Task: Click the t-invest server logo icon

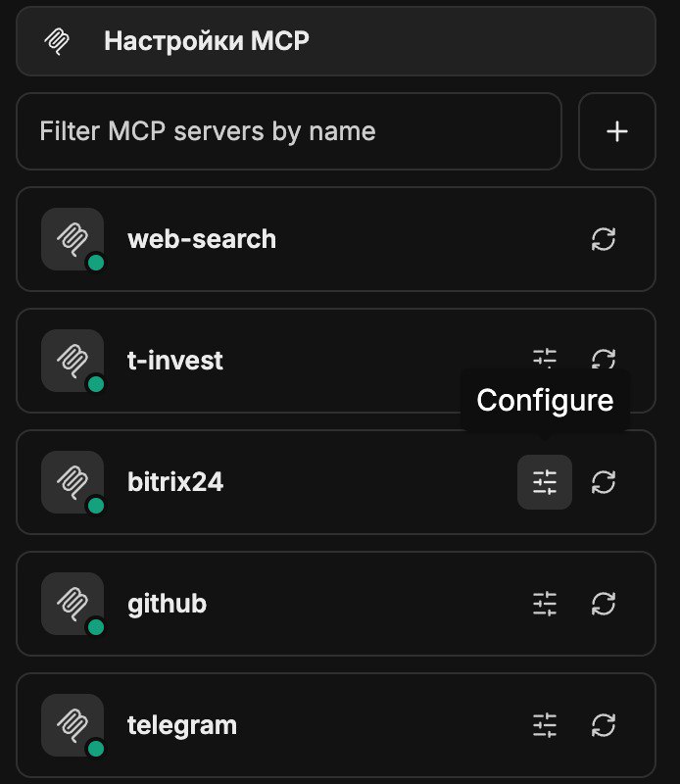Action: (x=73, y=361)
